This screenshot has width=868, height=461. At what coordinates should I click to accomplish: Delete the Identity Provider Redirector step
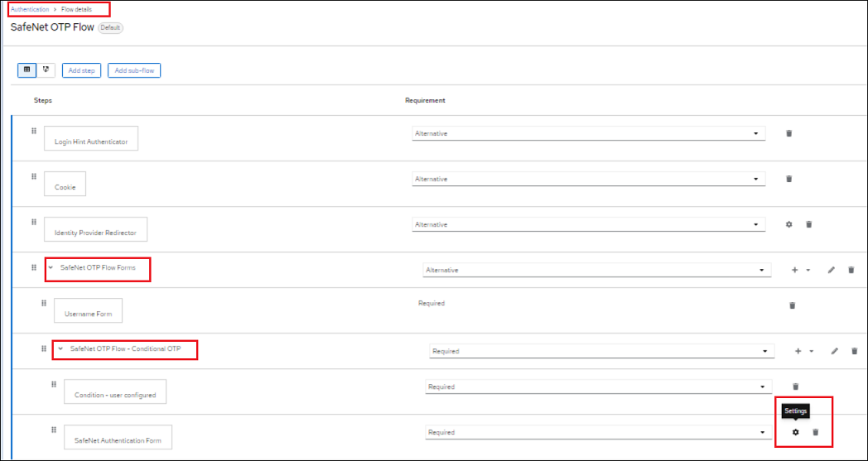tap(809, 224)
